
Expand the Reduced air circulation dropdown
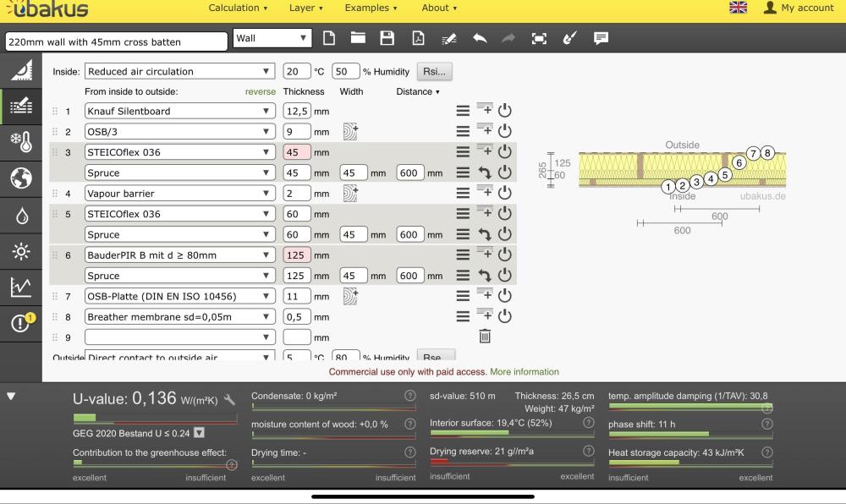click(179, 71)
